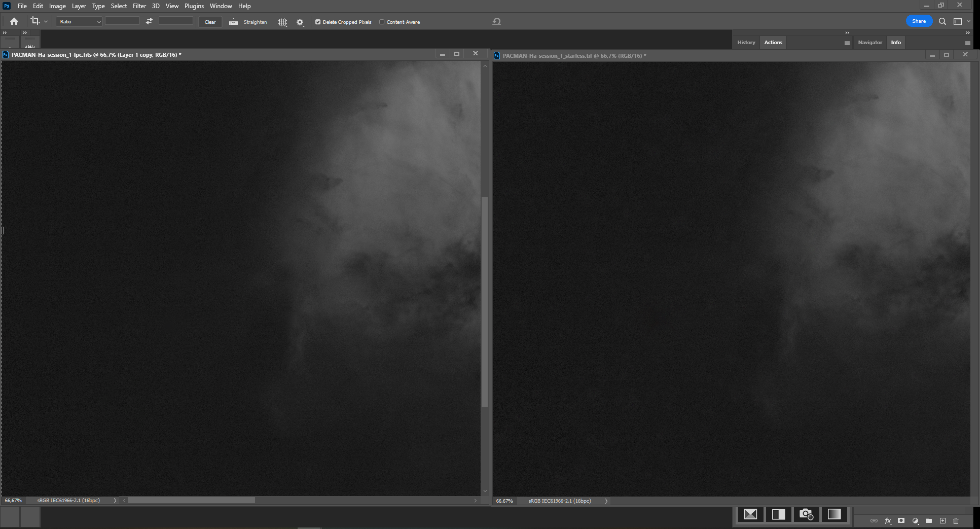
Task: Open status bar arrow in lpc.fits window
Action: coord(115,500)
